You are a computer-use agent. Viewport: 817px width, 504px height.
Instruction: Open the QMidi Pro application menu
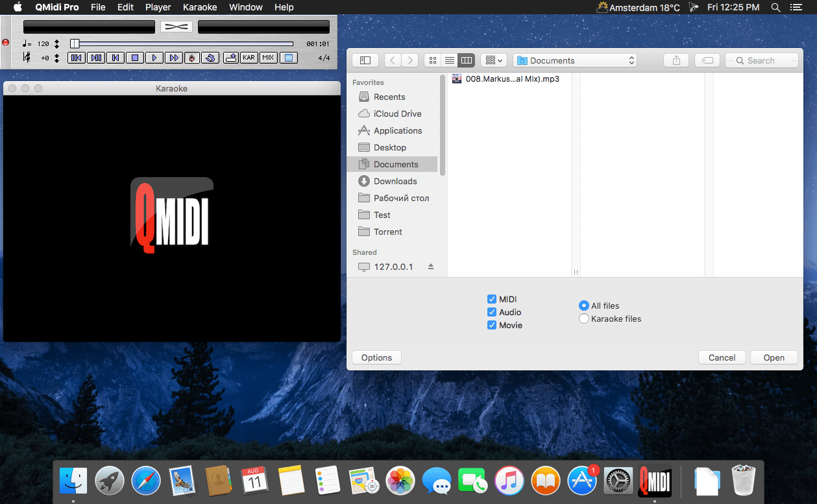pos(56,7)
